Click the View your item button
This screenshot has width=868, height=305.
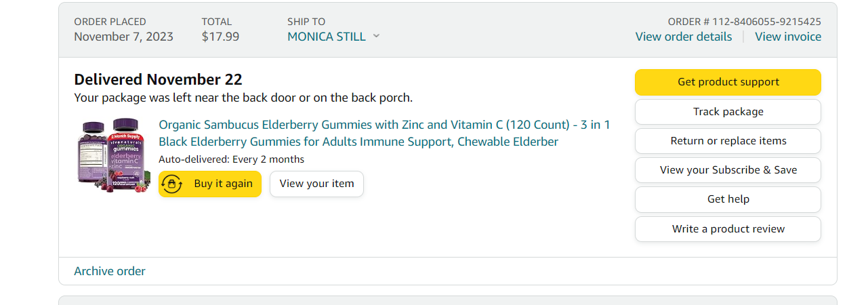316,184
